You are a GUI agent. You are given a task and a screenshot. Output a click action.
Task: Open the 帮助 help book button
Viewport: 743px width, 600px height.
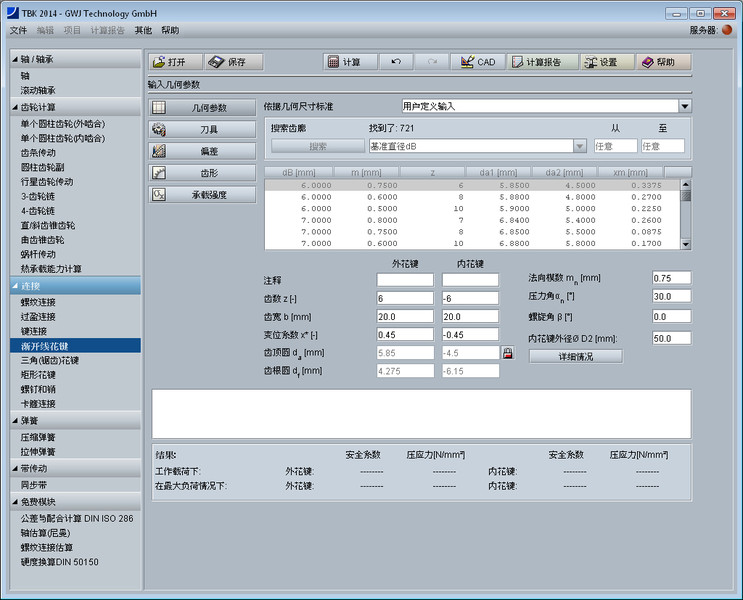click(662, 62)
